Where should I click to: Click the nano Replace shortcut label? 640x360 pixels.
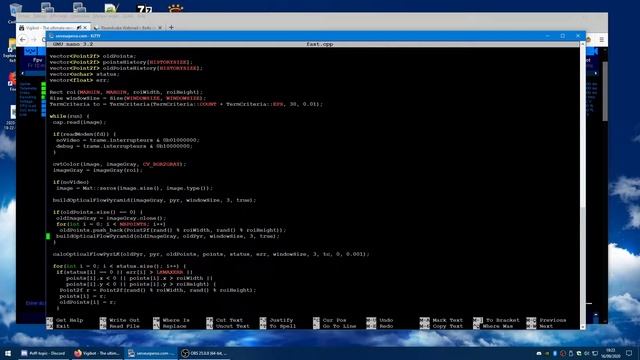coord(174,327)
